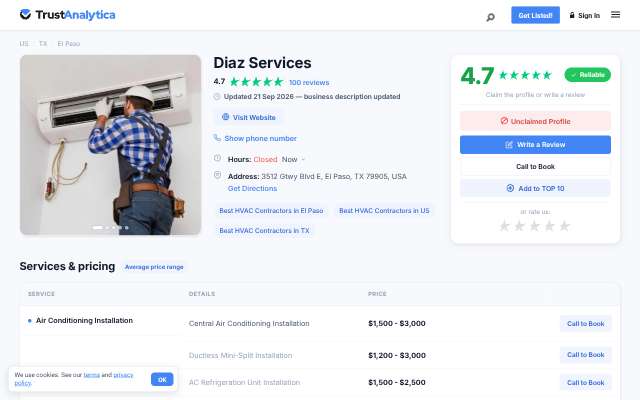Image resolution: width=640 pixels, height=400 pixels.
Task: Reveal the phone number link
Action: pyautogui.click(x=260, y=138)
